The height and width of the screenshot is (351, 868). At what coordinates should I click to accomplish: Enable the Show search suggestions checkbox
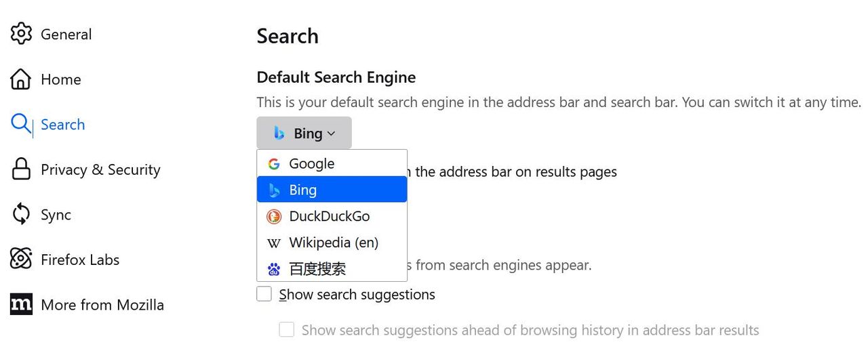pos(264,294)
